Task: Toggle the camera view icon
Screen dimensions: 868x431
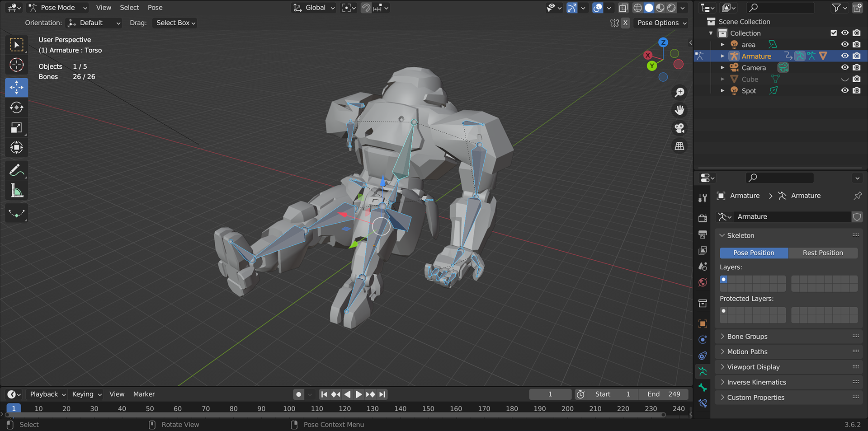Action: (x=679, y=128)
